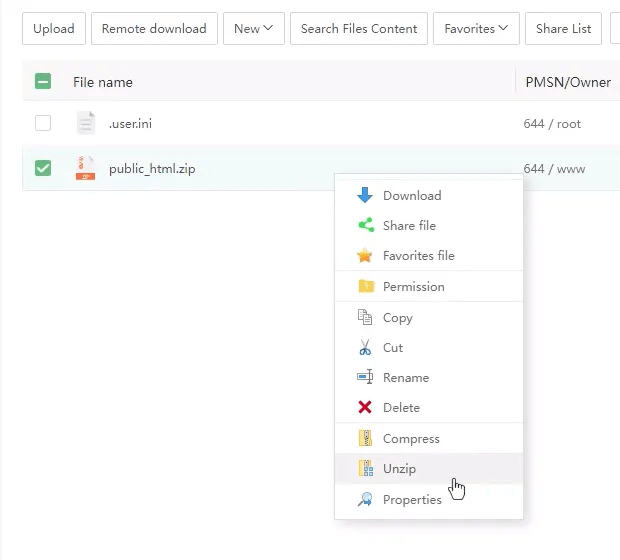
Task: Open Search Files Content
Action: click(x=359, y=28)
